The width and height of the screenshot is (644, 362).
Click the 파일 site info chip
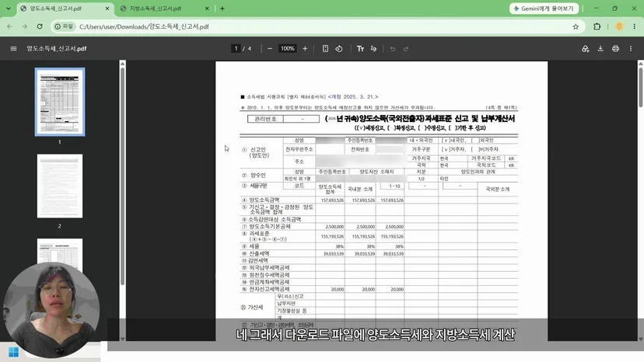coord(64,26)
